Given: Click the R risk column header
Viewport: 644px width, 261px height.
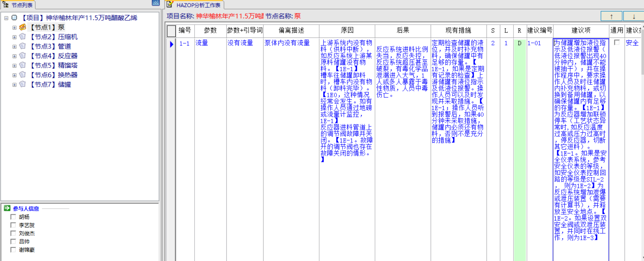Looking at the screenshot, I should point(519,30).
